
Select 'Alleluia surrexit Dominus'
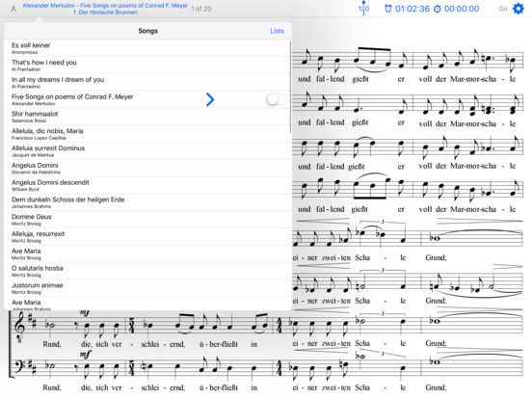(147, 151)
